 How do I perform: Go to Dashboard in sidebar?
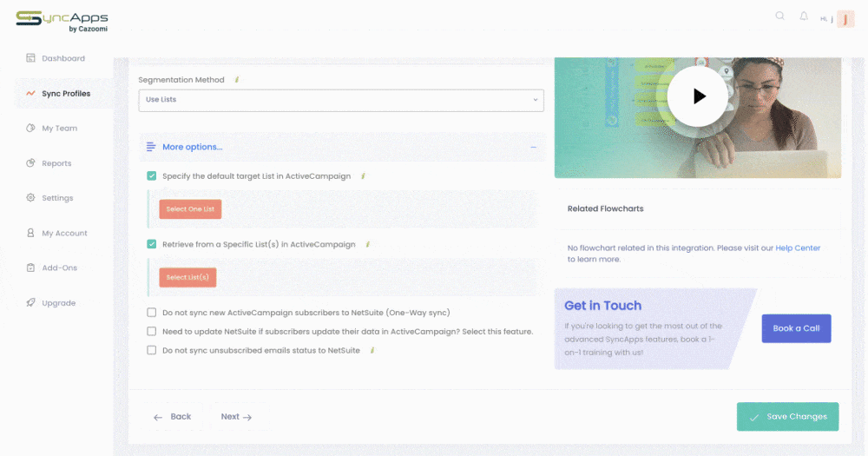click(63, 58)
